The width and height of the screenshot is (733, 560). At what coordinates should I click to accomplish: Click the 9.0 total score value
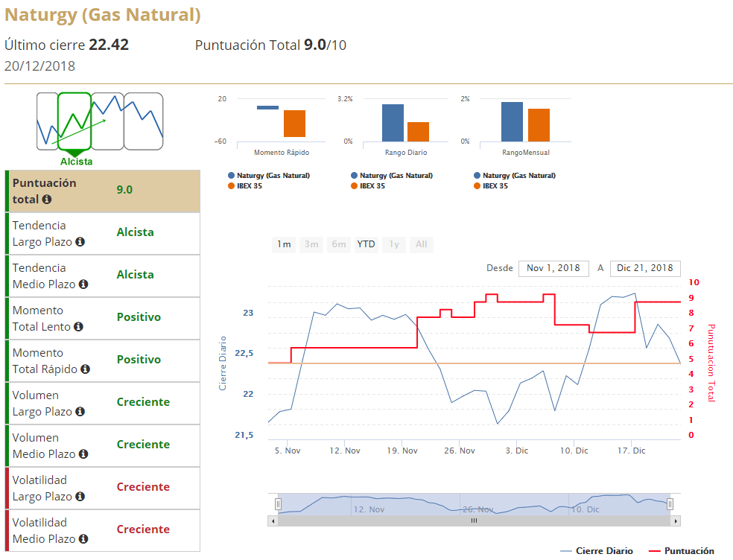(124, 190)
